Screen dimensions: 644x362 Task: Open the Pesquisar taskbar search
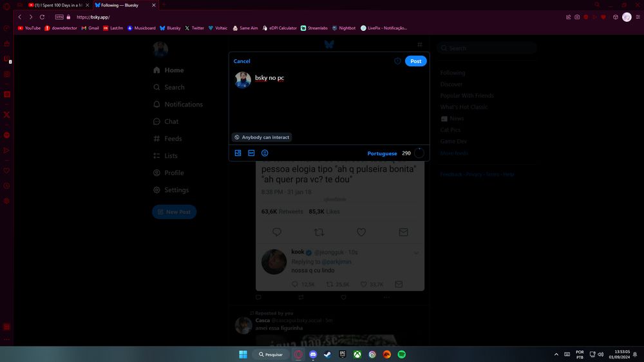[x=271, y=354]
